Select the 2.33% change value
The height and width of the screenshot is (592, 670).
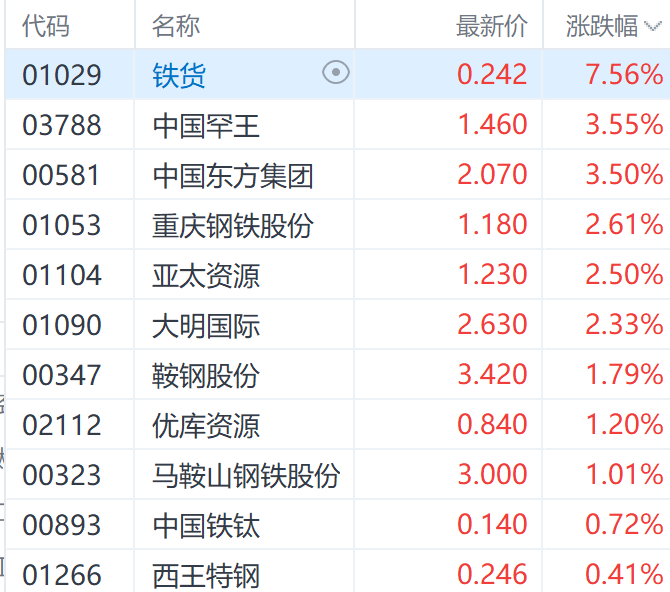tap(624, 324)
